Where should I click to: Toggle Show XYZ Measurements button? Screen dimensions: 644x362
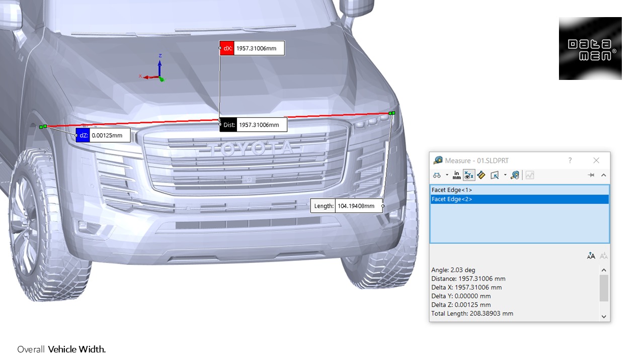tap(468, 175)
